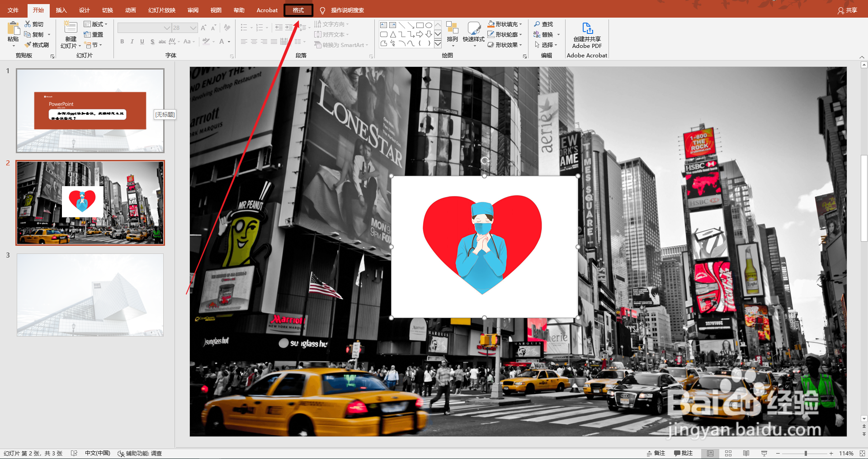Click the nurse heart picture on slide
This screenshot has height=459, width=868.
[x=484, y=247]
